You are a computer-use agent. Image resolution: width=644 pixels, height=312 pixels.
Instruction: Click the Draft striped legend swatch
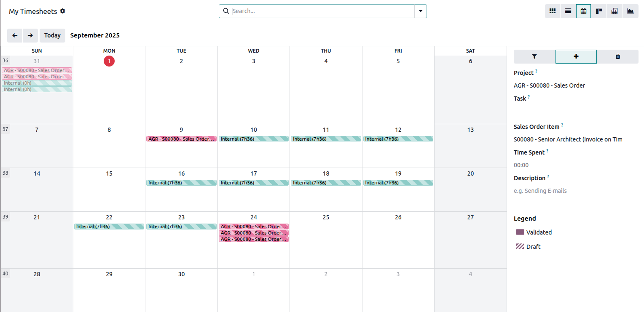[x=520, y=246]
